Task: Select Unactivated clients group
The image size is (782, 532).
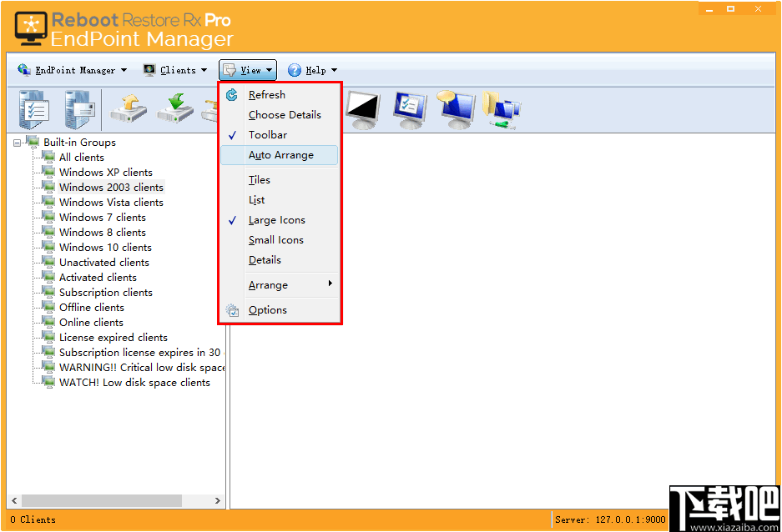Action: 104,262
